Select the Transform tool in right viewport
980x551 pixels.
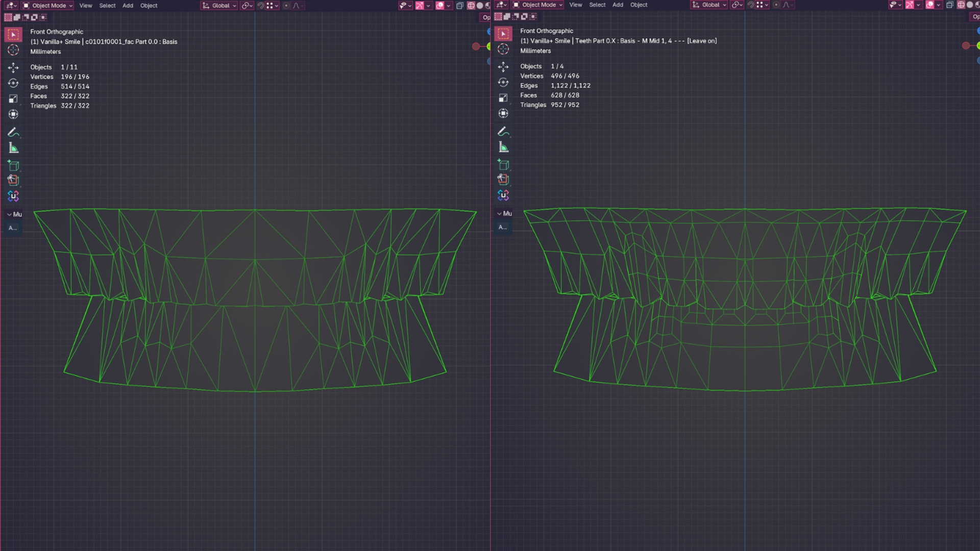click(x=503, y=113)
